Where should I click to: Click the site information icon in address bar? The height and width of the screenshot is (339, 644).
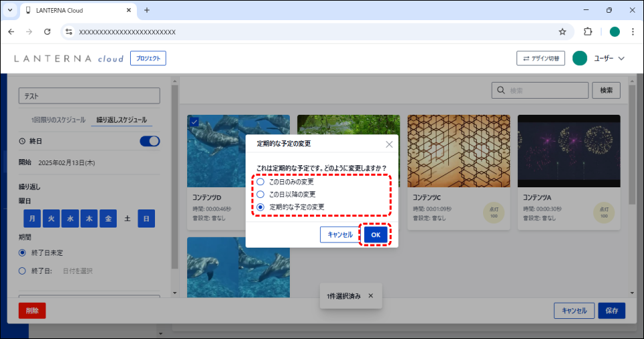[69, 32]
